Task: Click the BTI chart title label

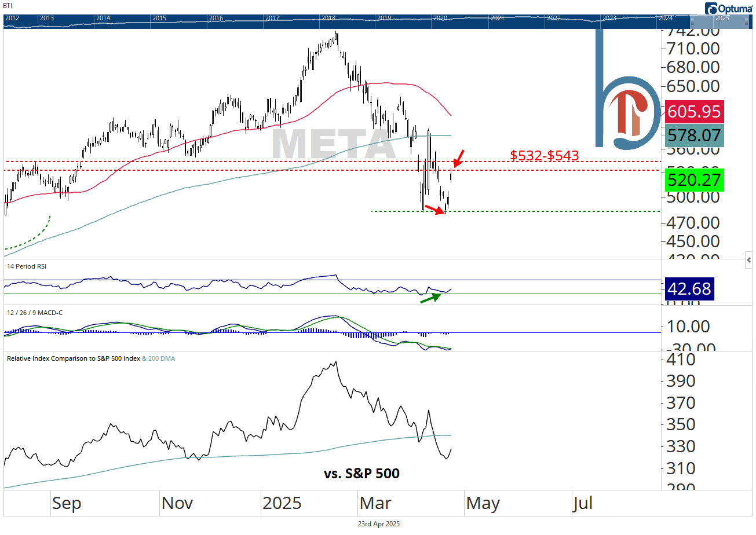Action: coord(8,5)
